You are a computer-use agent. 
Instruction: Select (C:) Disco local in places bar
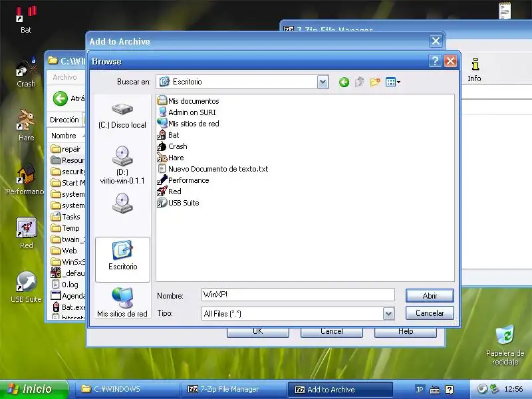tap(122, 116)
